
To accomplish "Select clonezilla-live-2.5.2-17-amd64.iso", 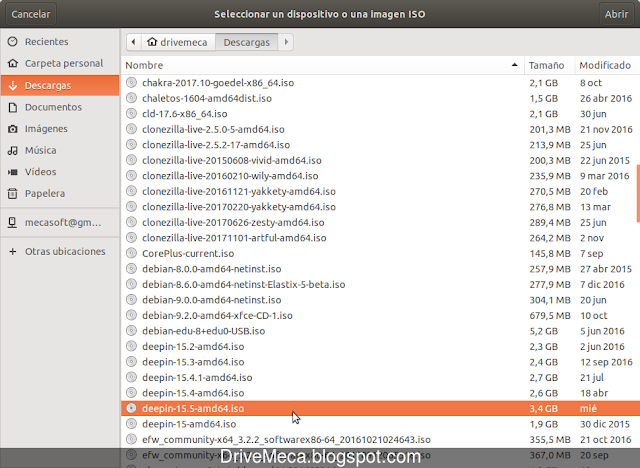I will (x=380, y=145).
